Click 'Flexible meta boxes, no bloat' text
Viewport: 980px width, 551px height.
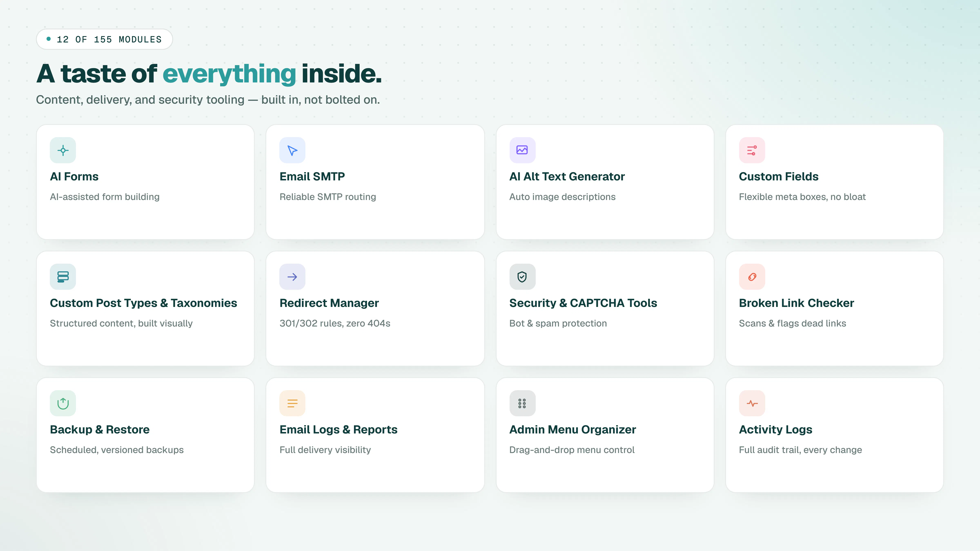pyautogui.click(x=802, y=197)
